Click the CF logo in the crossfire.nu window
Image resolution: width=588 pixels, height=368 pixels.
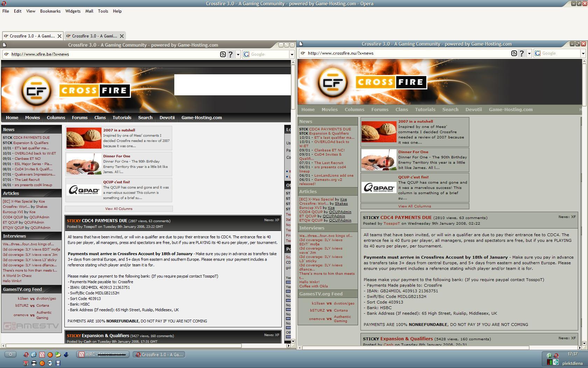[x=333, y=82]
